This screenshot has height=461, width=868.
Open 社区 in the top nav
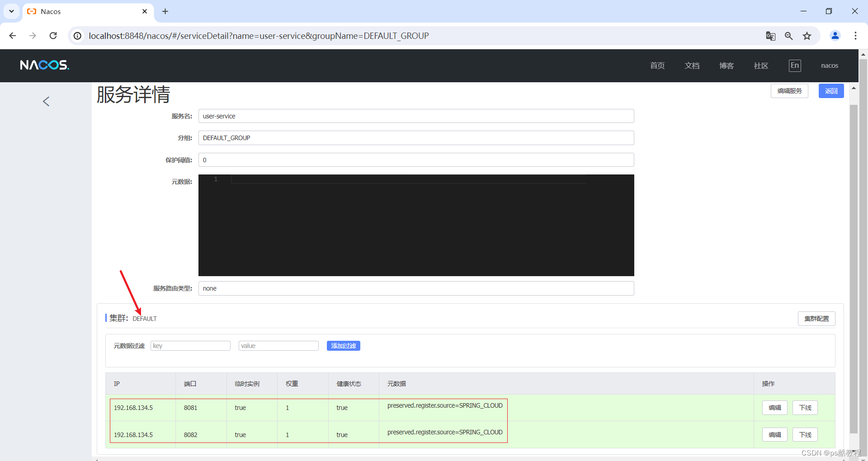click(761, 66)
